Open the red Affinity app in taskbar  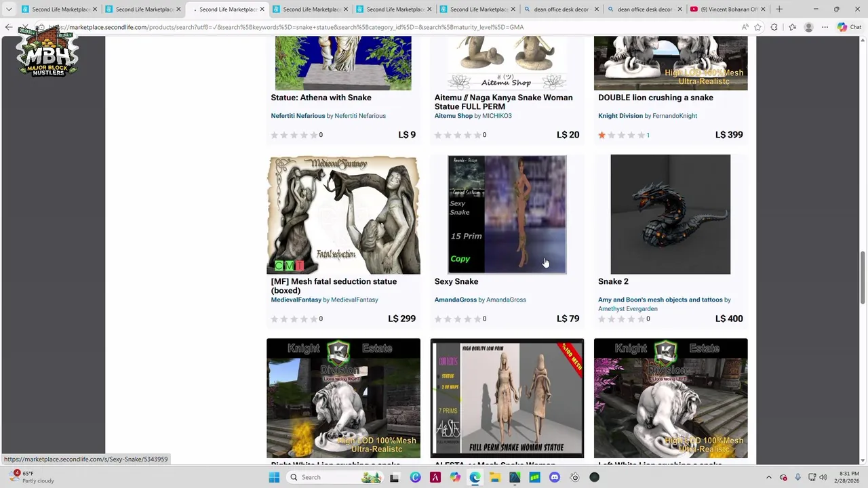click(x=435, y=477)
